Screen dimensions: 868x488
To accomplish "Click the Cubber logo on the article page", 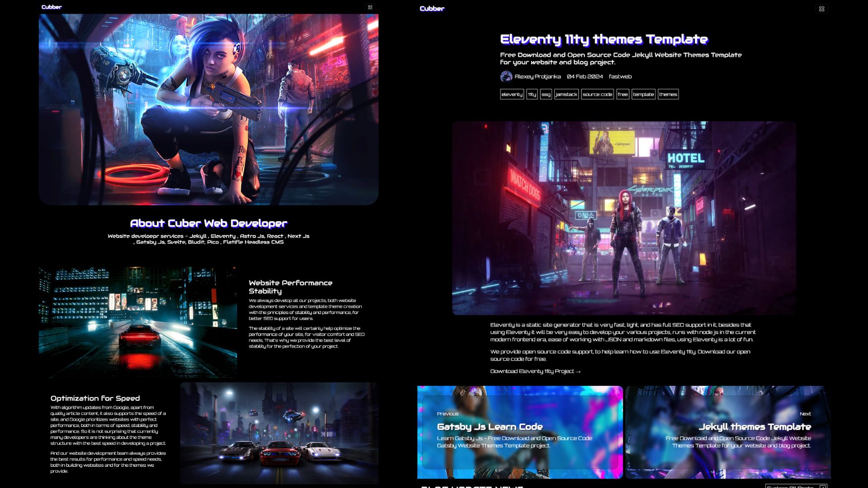I will click(x=432, y=8).
